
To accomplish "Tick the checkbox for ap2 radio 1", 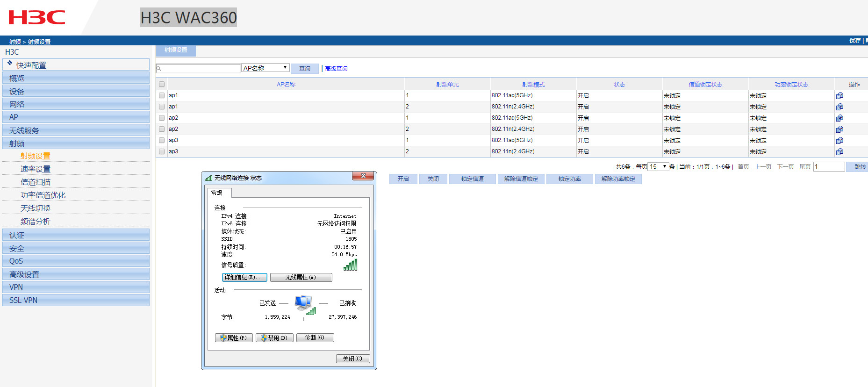I will [x=162, y=118].
